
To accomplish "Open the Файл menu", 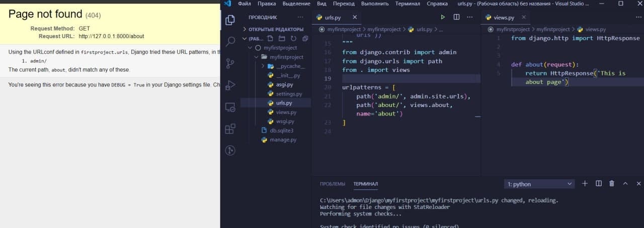I will (245, 4).
